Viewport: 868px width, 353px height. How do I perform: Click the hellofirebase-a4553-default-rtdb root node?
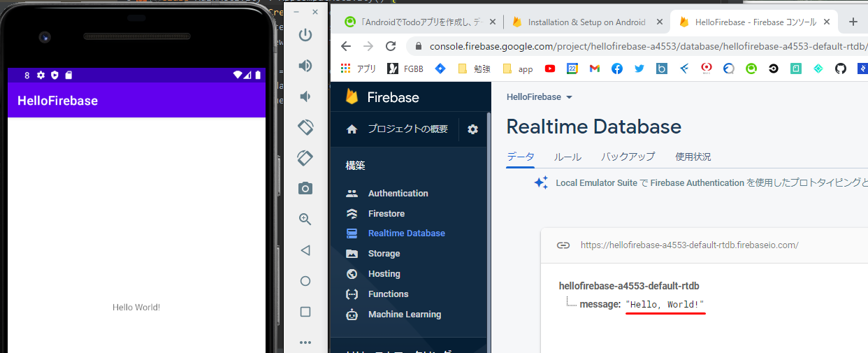point(629,286)
